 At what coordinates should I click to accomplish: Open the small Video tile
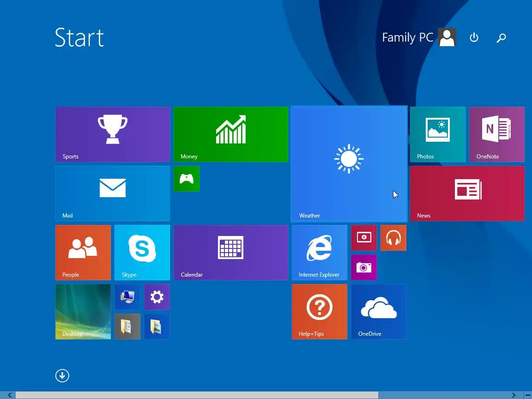point(364,238)
